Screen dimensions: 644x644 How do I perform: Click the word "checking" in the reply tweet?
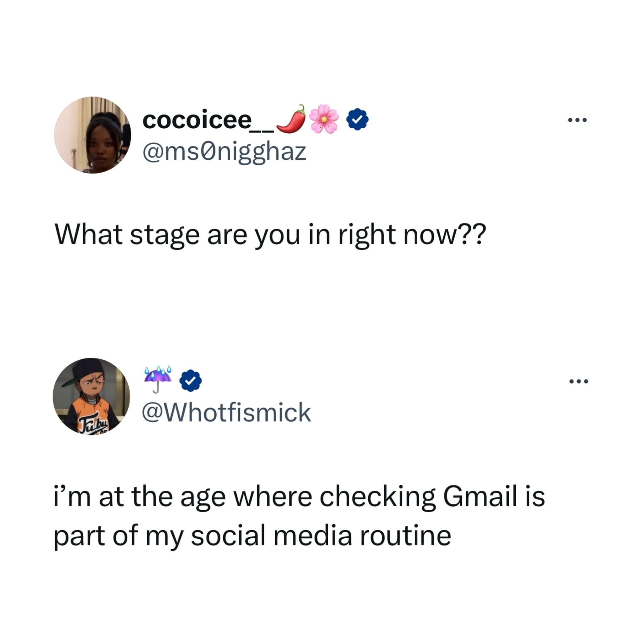[x=377, y=497]
